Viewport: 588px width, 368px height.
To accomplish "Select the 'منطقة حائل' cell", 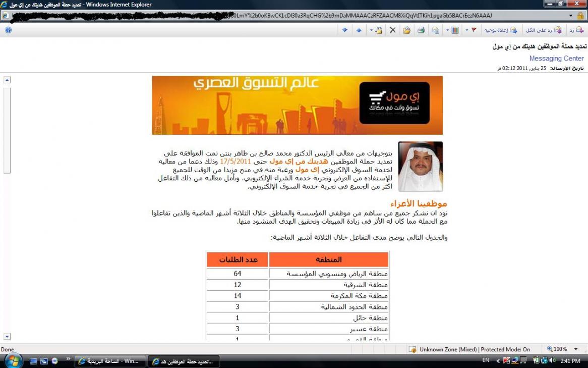I will [329, 318].
